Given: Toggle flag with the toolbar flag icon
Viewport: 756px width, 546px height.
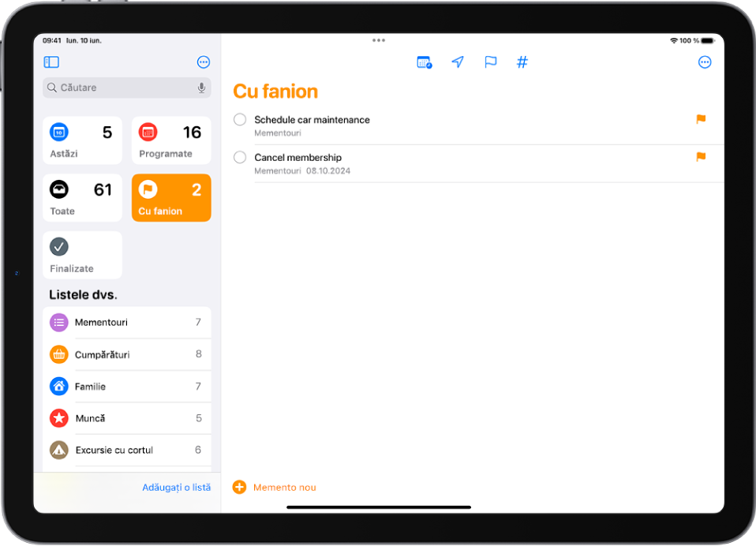Looking at the screenshot, I should 490,62.
